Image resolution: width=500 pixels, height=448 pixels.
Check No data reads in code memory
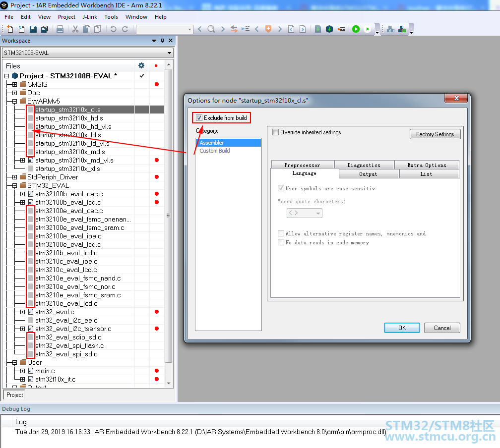coord(281,242)
